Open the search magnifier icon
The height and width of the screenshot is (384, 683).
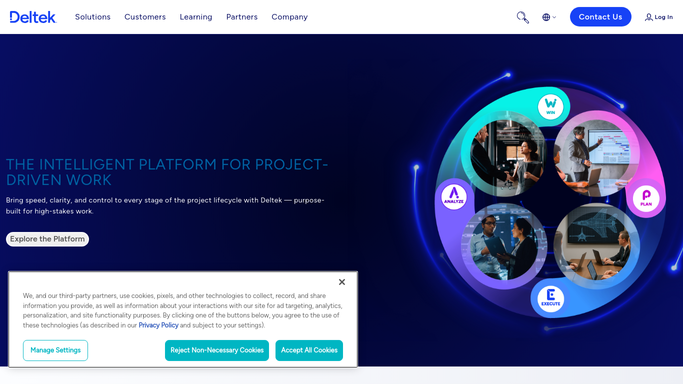coord(522,17)
